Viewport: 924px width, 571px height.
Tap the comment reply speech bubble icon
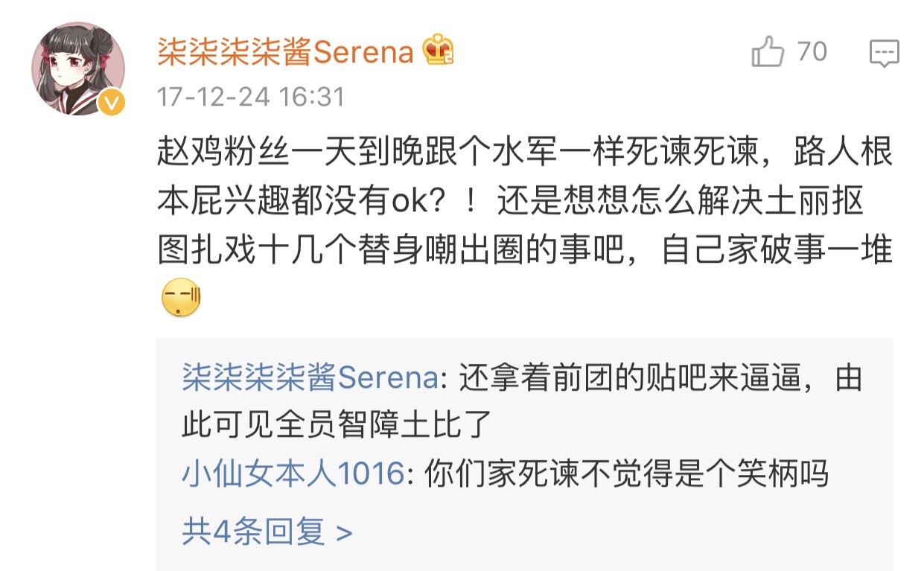[x=885, y=54]
